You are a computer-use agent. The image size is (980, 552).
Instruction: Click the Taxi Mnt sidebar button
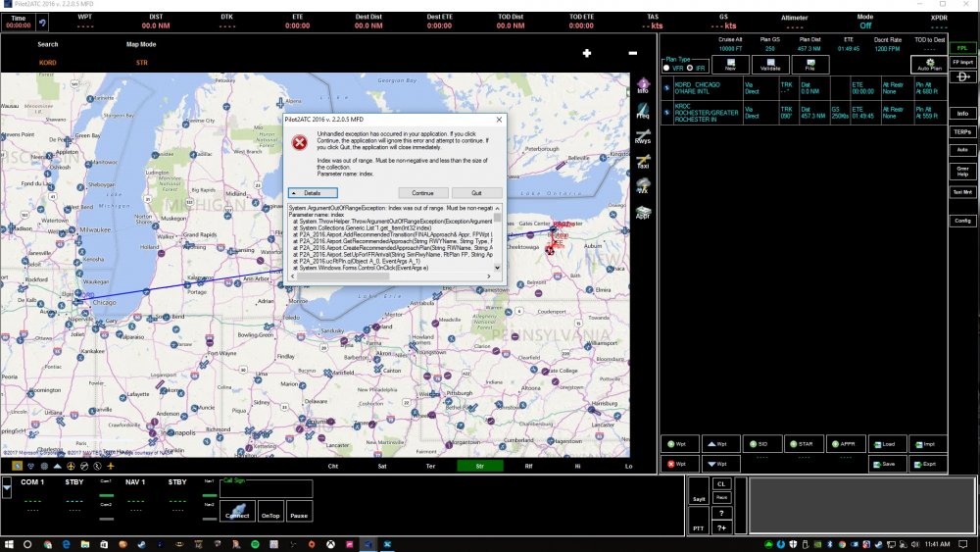click(962, 192)
